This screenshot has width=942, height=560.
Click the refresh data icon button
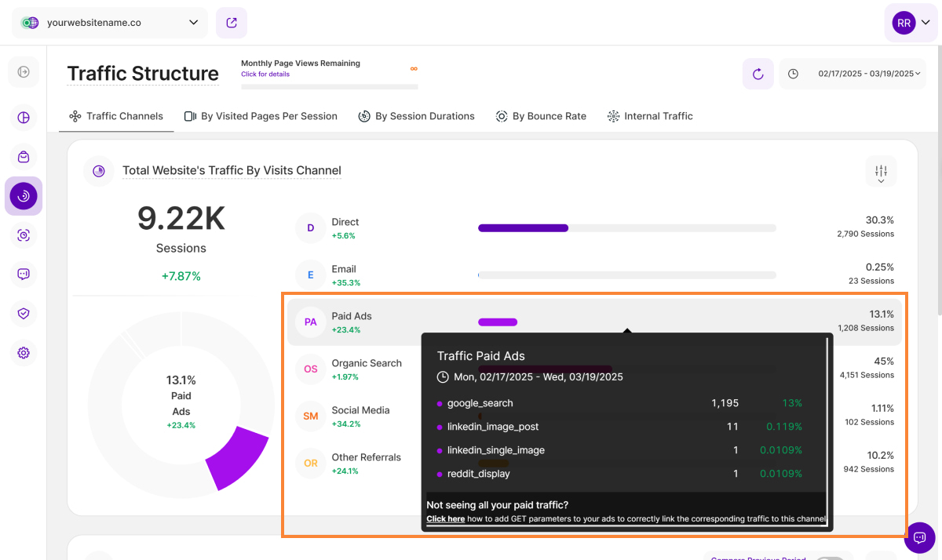pos(758,74)
